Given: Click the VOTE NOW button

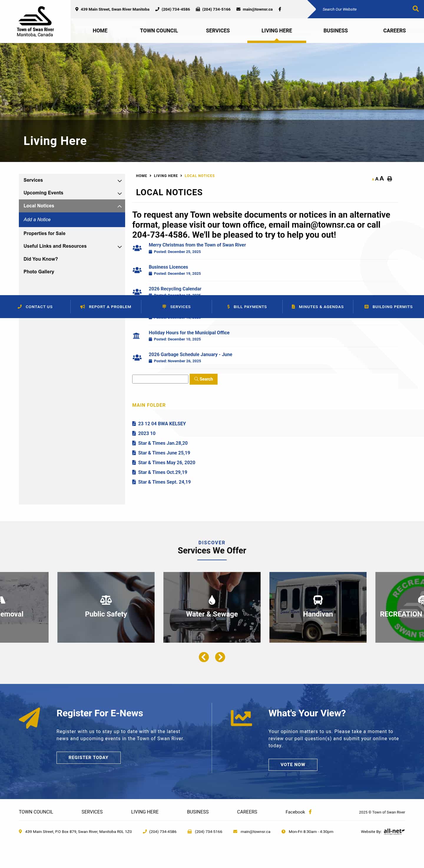Looking at the screenshot, I should [293, 764].
